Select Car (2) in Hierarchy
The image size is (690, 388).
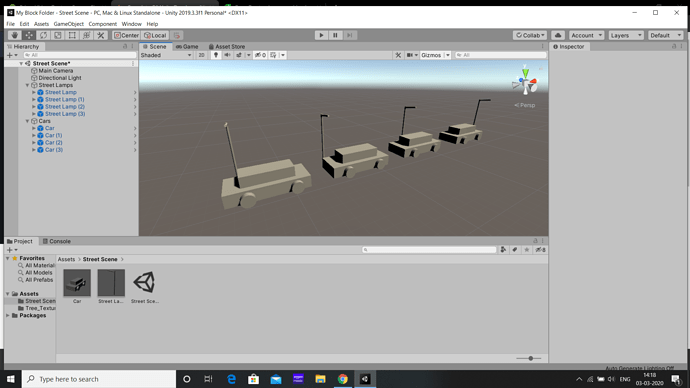(x=53, y=143)
